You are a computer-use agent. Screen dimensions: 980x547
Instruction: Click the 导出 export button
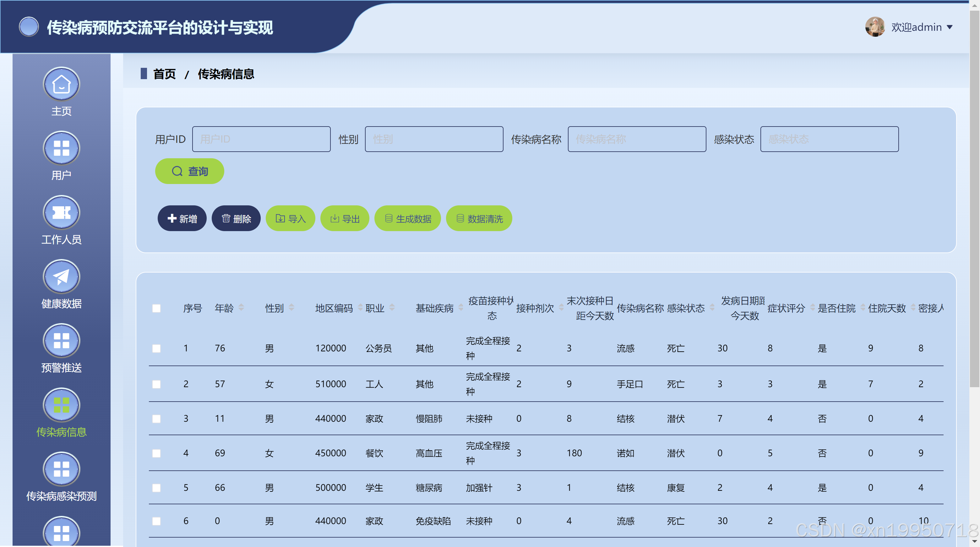(345, 218)
